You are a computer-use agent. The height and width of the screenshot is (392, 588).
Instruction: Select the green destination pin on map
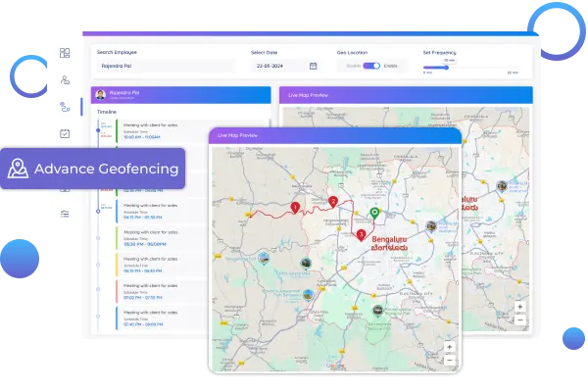tap(373, 212)
